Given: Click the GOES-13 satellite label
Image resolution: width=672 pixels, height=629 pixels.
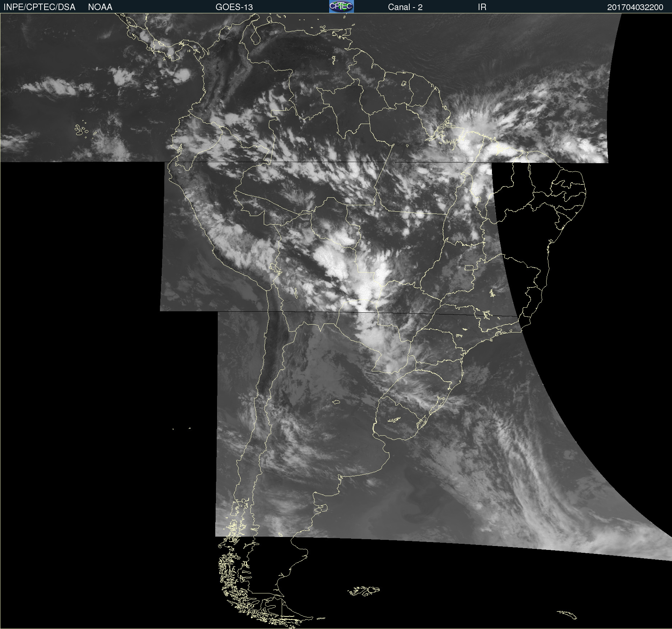Looking at the screenshot, I should click(x=234, y=7).
